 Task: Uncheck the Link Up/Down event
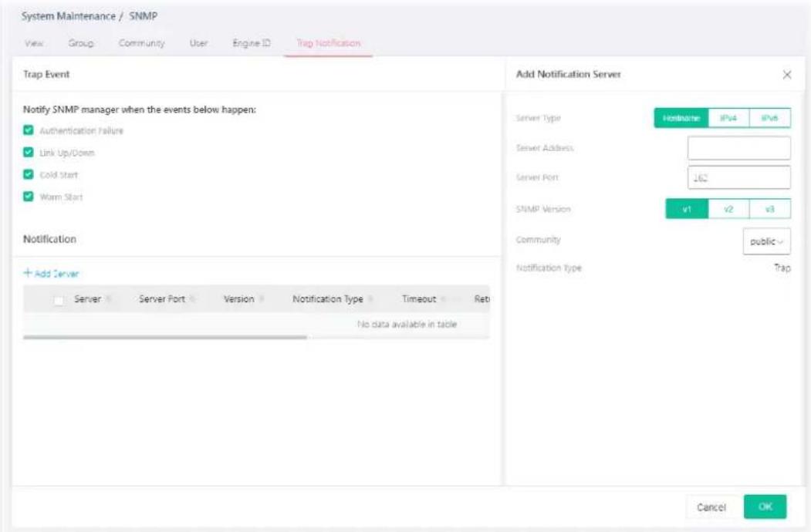29,153
